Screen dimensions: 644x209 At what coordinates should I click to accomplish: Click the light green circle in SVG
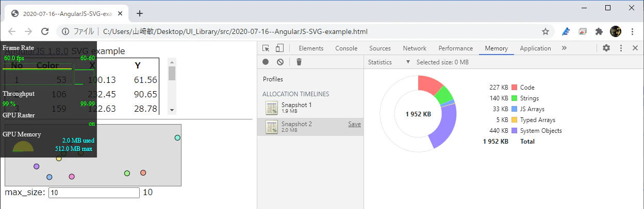pos(127,173)
